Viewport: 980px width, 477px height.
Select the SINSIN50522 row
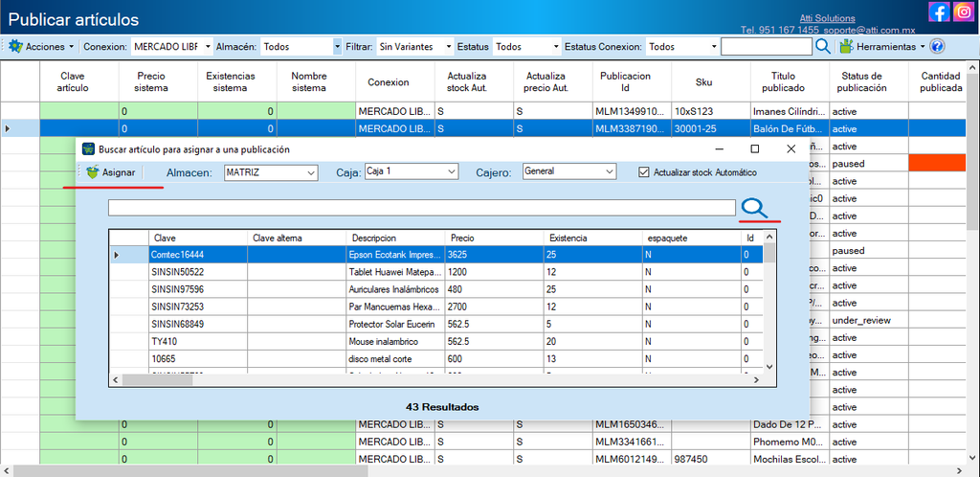(436, 272)
